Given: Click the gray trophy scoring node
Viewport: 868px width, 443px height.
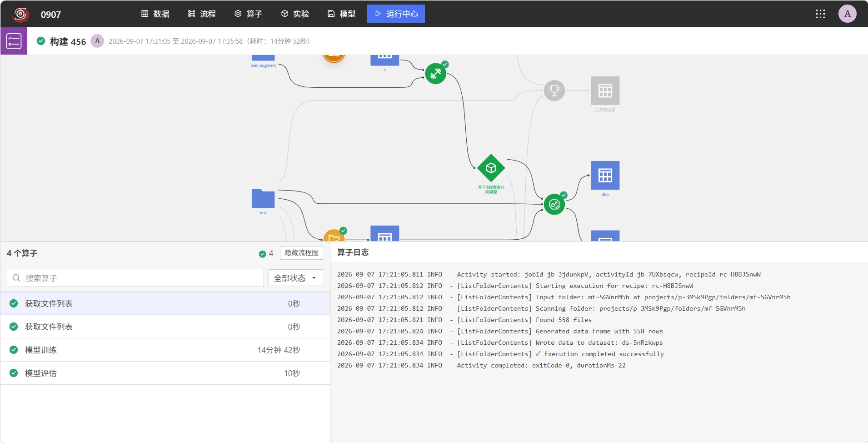Looking at the screenshot, I should click(x=554, y=91).
